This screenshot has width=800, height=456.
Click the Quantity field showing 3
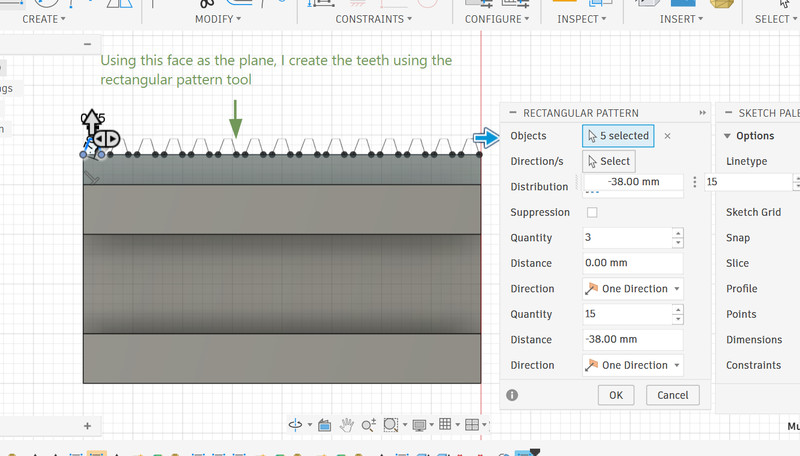(x=627, y=238)
